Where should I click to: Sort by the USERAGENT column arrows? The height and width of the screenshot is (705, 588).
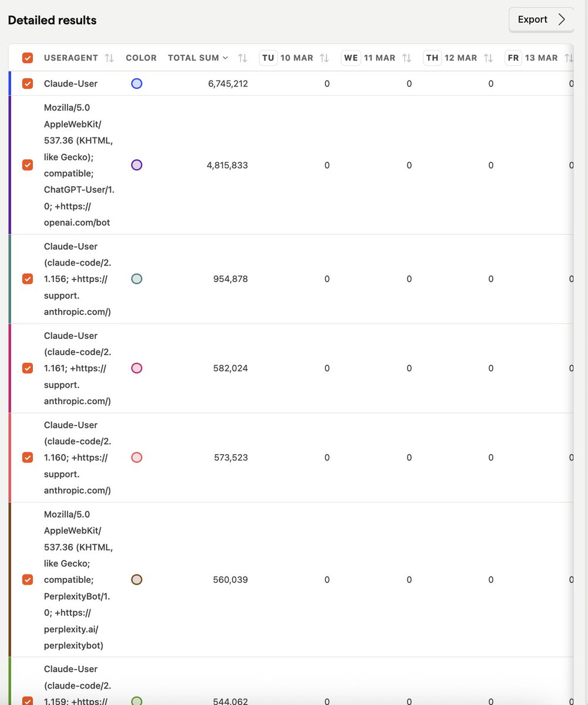pyautogui.click(x=109, y=58)
